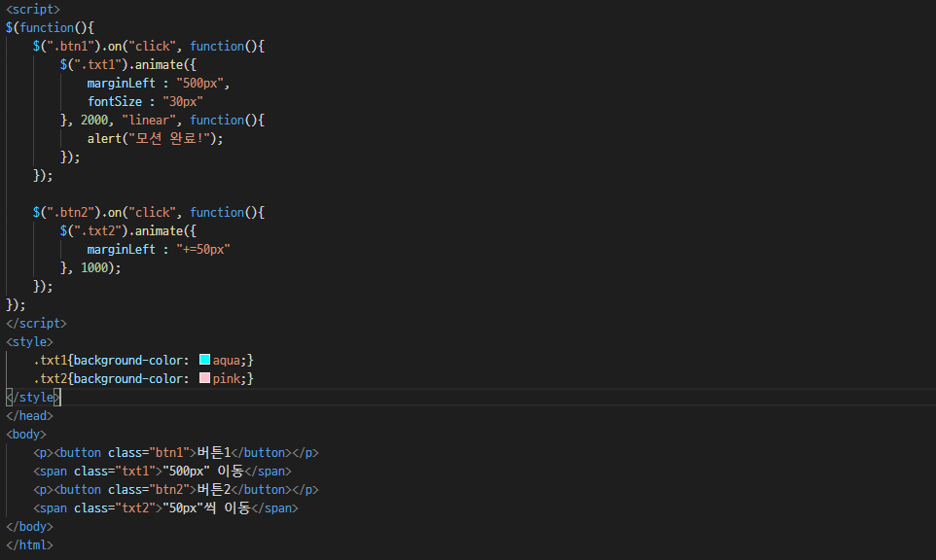Click the class="btn1" attribute
The width and height of the screenshot is (936, 560).
pos(149,453)
